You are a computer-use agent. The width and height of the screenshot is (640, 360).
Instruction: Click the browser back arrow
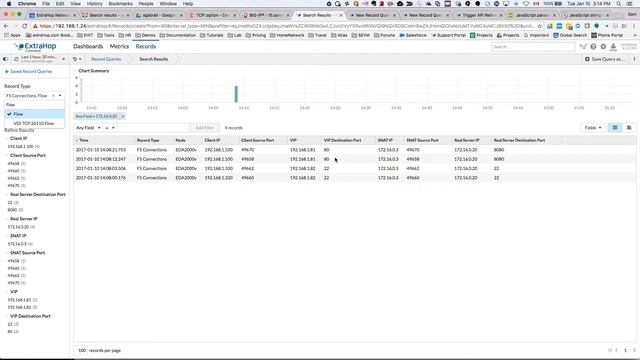(x=6, y=26)
